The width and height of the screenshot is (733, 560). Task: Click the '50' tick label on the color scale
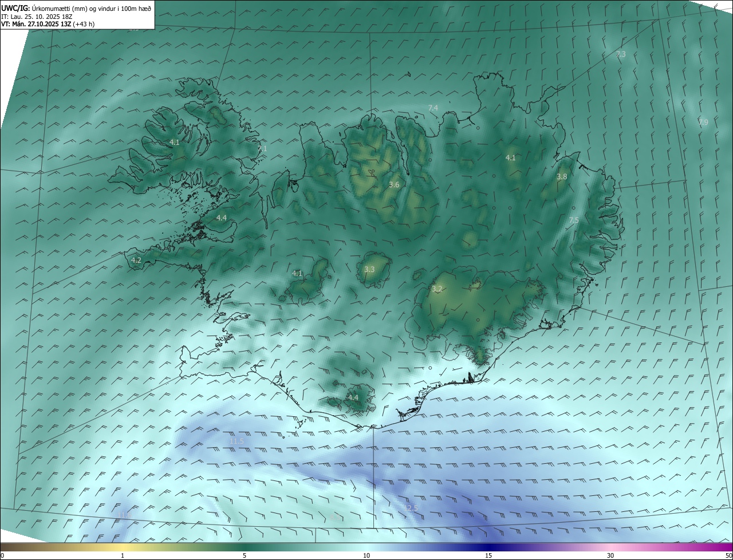[728, 555]
